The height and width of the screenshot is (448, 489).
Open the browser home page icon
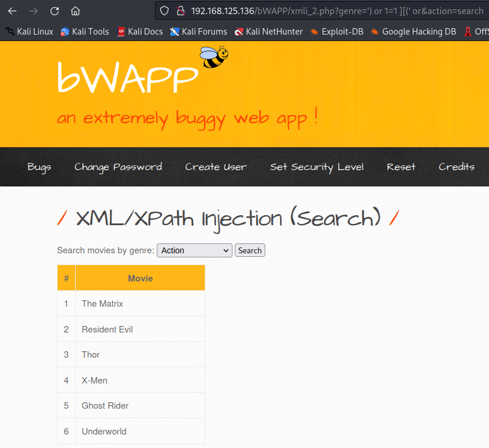point(76,11)
